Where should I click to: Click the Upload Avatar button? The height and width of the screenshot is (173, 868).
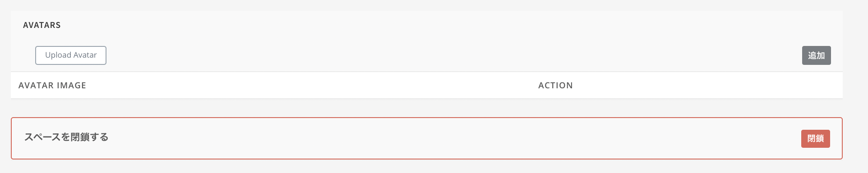click(71, 55)
